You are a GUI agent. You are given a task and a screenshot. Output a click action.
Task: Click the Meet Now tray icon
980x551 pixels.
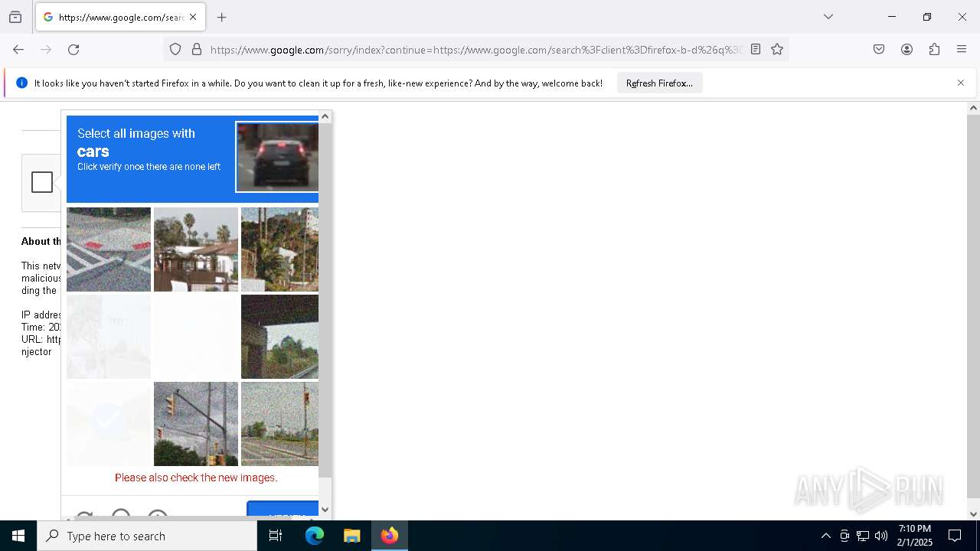click(844, 536)
